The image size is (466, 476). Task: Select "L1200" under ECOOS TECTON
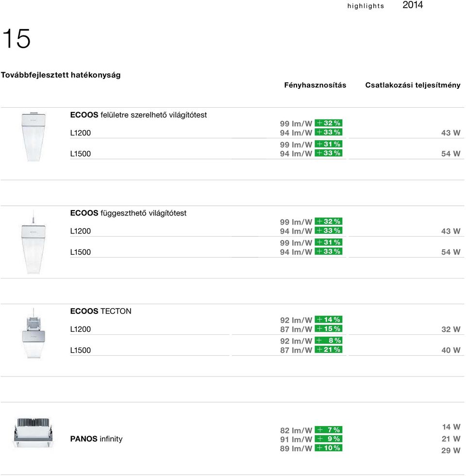tap(81, 329)
